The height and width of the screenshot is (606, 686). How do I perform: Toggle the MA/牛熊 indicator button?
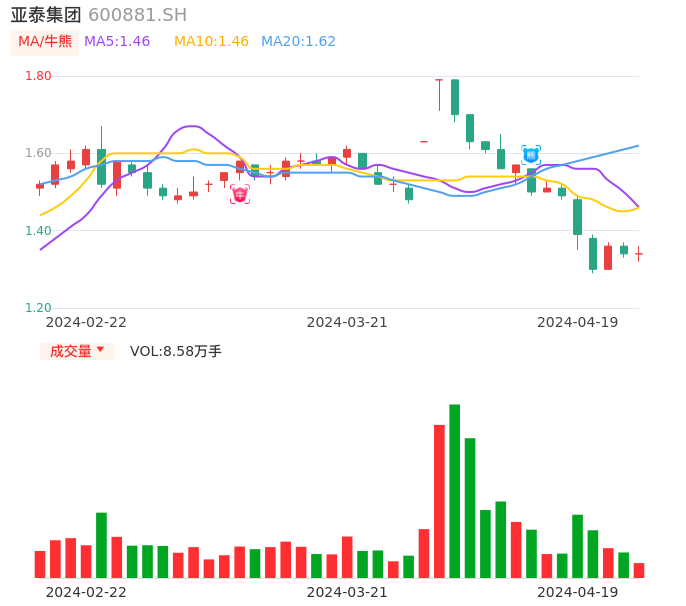point(45,42)
